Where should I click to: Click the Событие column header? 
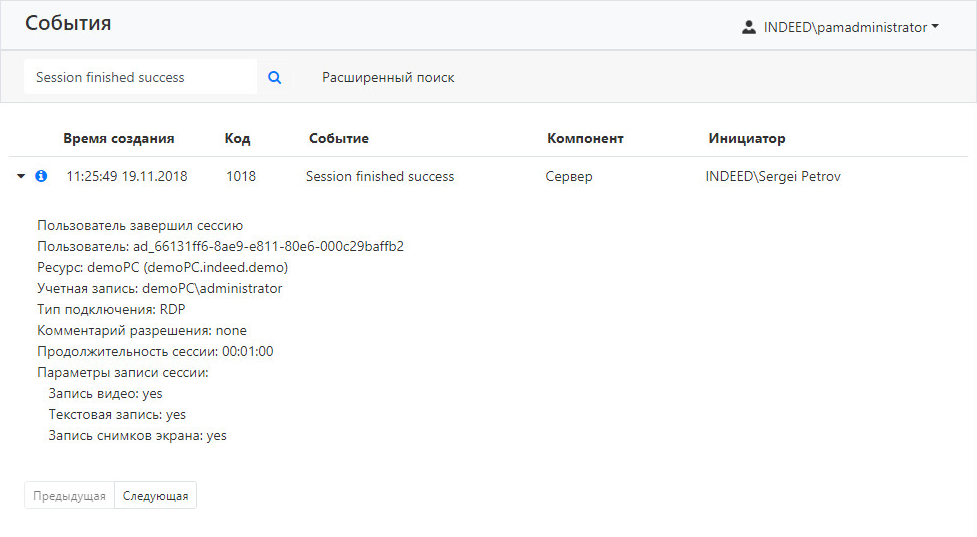click(x=339, y=138)
